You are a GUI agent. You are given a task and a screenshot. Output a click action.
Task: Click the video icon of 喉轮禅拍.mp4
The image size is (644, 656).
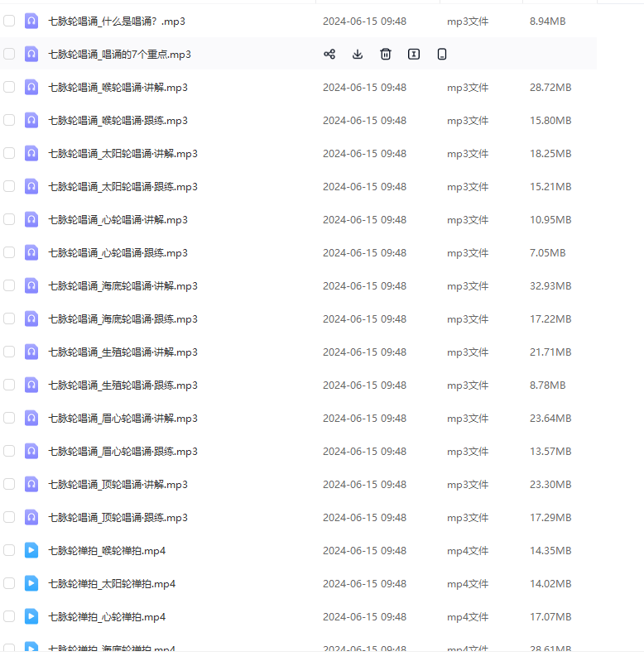point(31,550)
